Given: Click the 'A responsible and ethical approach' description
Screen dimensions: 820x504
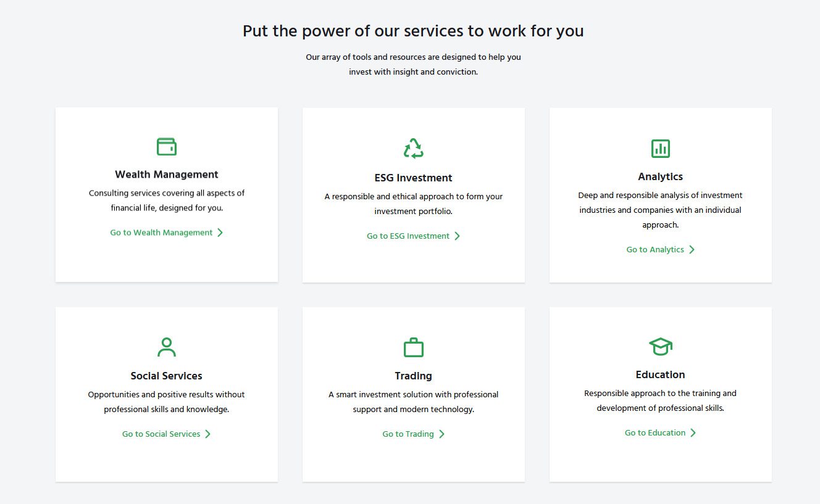Looking at the screenshot, I should pos(414,204).
